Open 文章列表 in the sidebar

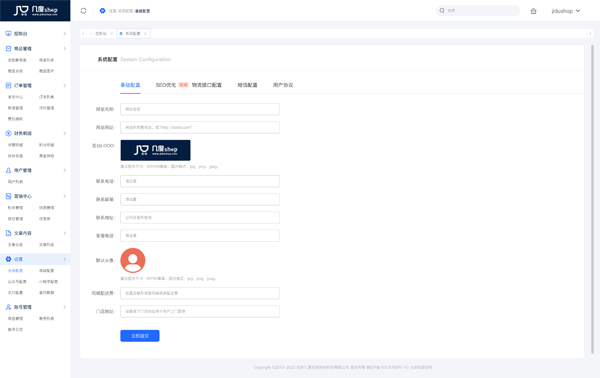pos(46,244)
